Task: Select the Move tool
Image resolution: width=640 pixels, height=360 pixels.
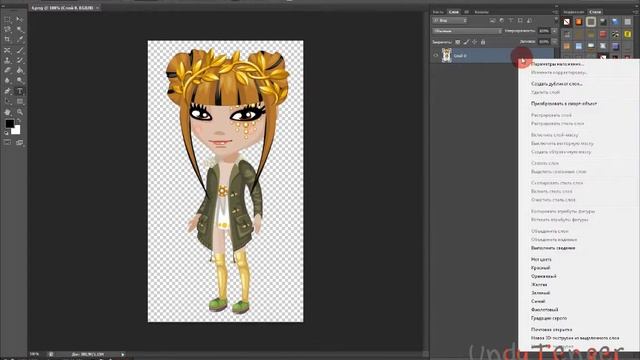Action: (x=20, y=19)
